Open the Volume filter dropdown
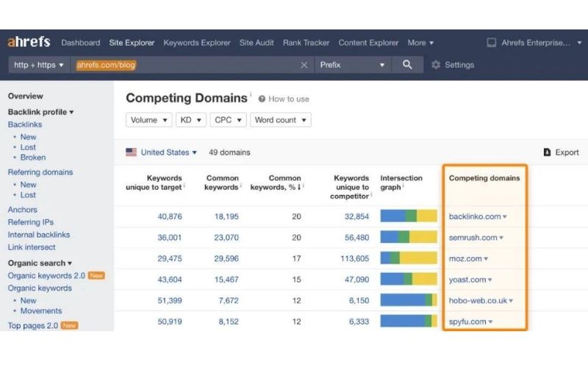Viewport: 588px width, 368px height. (x=149, y=120)
